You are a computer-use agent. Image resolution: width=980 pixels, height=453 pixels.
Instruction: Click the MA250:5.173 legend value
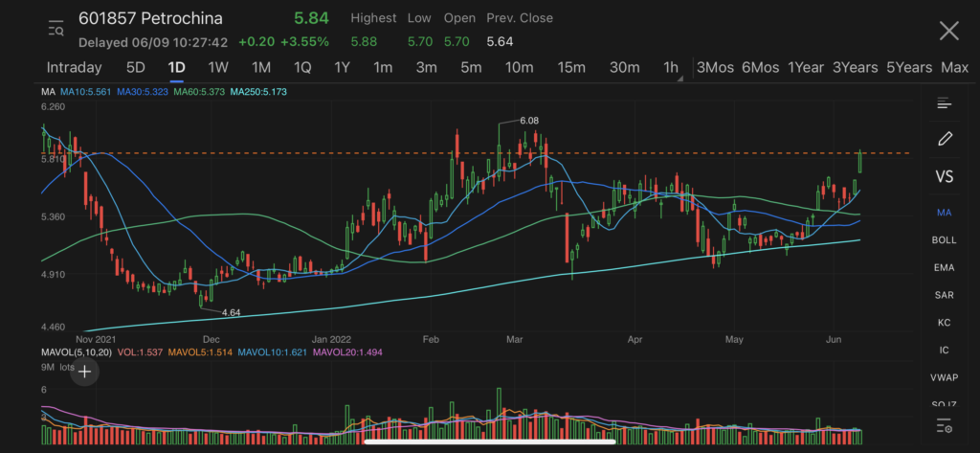[x=258, y=92]
